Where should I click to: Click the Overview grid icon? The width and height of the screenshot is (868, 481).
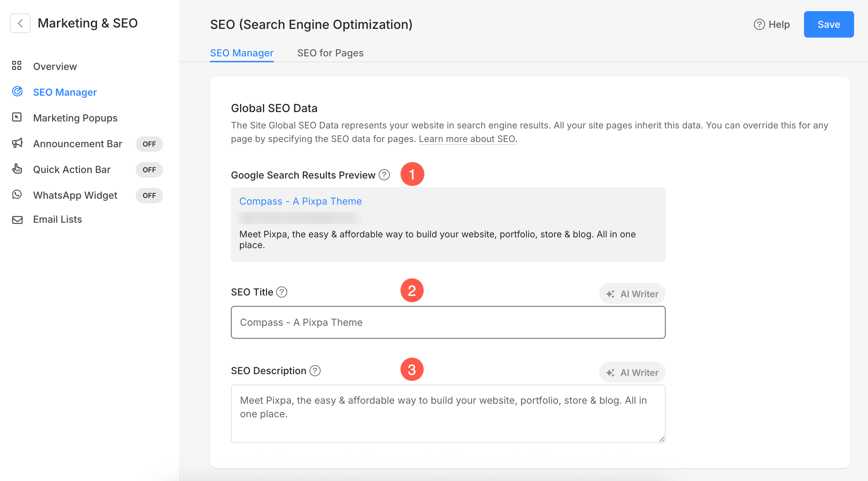pyautogui.click(x=17, y=65)
